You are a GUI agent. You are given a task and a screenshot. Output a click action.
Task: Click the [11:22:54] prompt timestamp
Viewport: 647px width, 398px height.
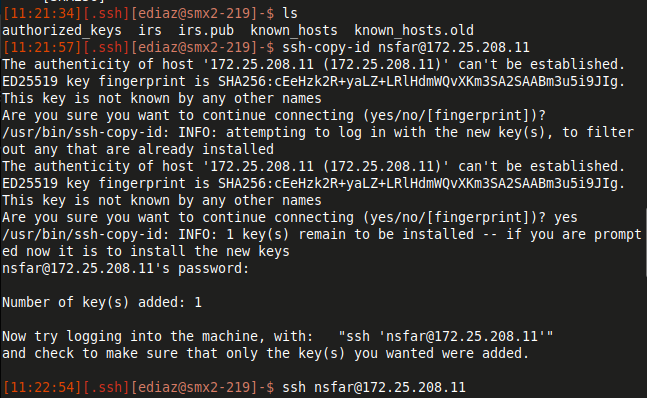pos(42,387)
